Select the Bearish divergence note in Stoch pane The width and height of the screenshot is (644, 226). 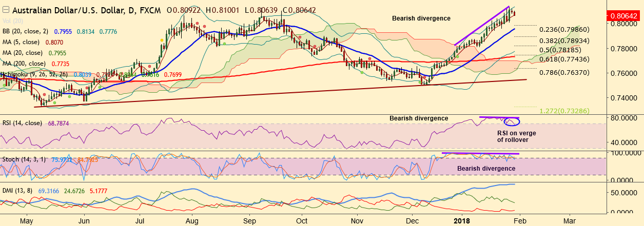(486, 168)
